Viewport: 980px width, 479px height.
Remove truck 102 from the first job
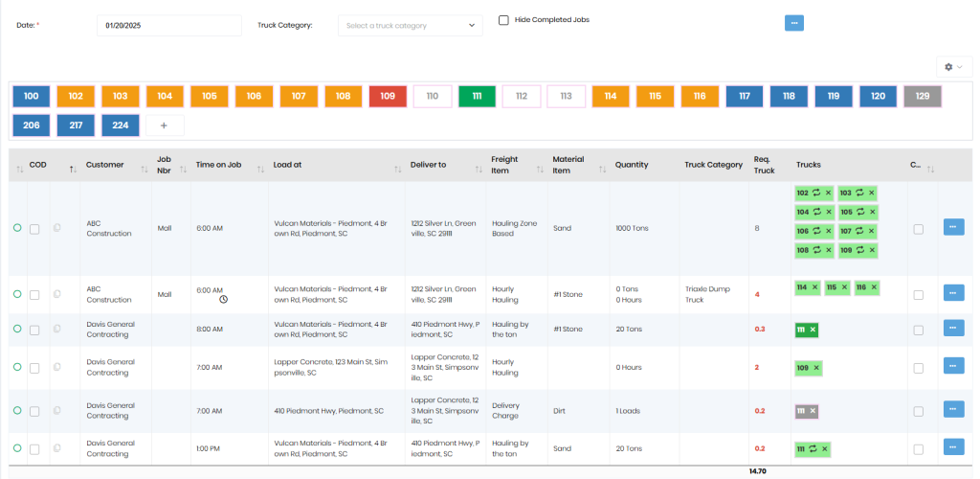(x=828, y=193)
